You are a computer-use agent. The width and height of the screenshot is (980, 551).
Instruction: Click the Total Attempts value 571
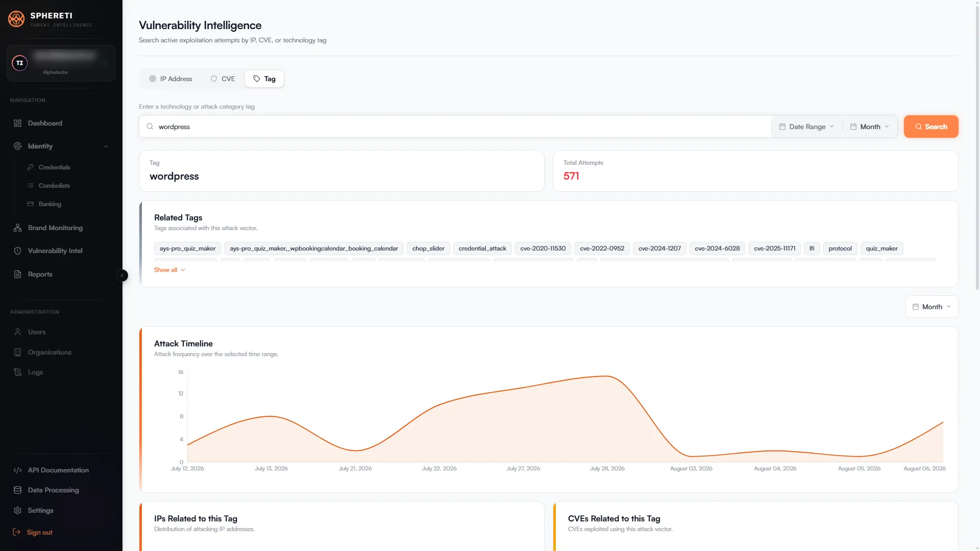click(571, 176)
